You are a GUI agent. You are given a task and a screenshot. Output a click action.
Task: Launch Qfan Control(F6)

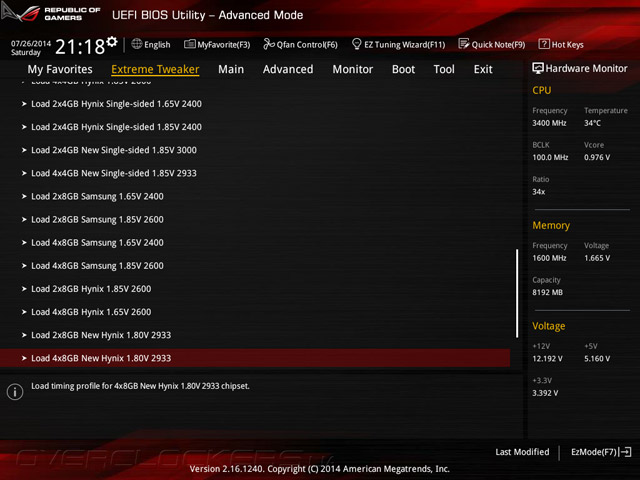tap(307, 44)
